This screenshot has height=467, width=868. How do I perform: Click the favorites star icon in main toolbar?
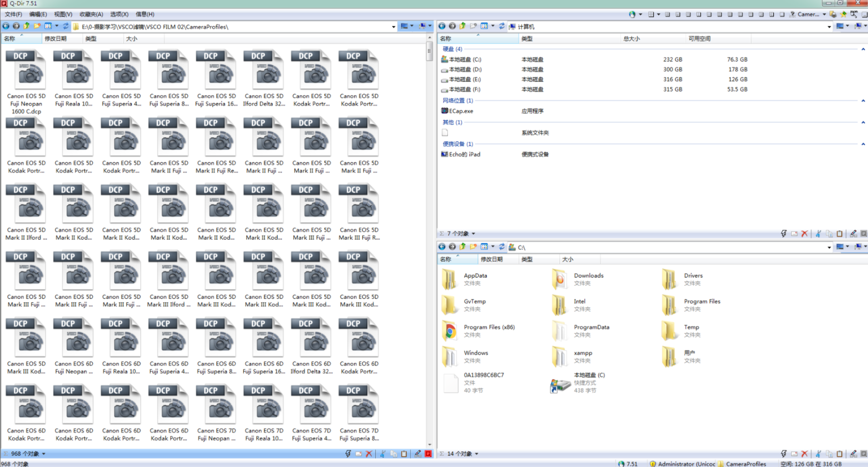click(843, 14)
